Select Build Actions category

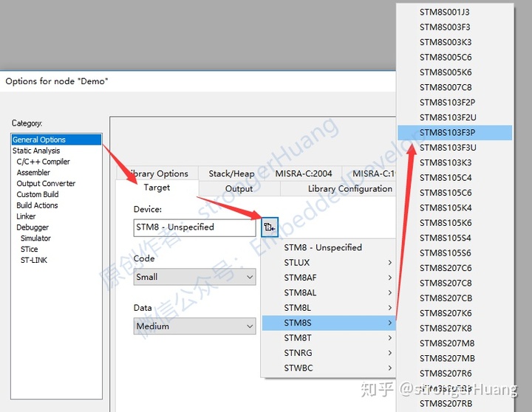point(37,205)
